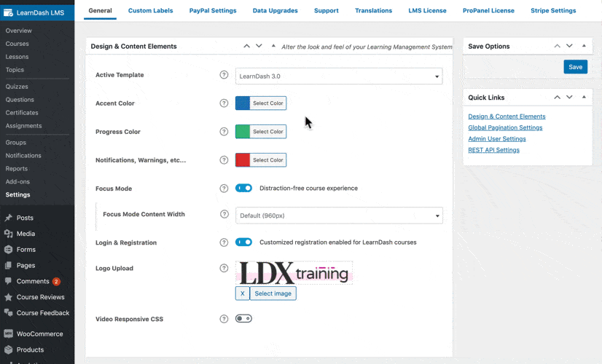Viewport: 602px width, 364px height.
Task: Move Save Options panel up
Action: tap(557, 46)
